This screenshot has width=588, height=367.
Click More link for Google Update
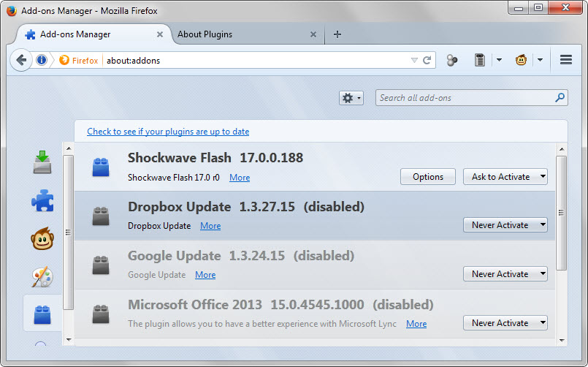[x=205, y=275]
